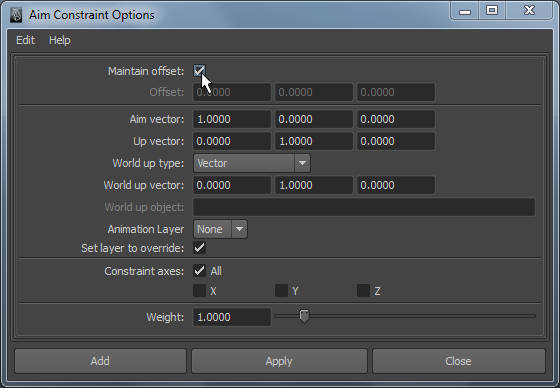Click the Aim vector first value field
This screenshot has width=560, height=388.
point(232,119)
